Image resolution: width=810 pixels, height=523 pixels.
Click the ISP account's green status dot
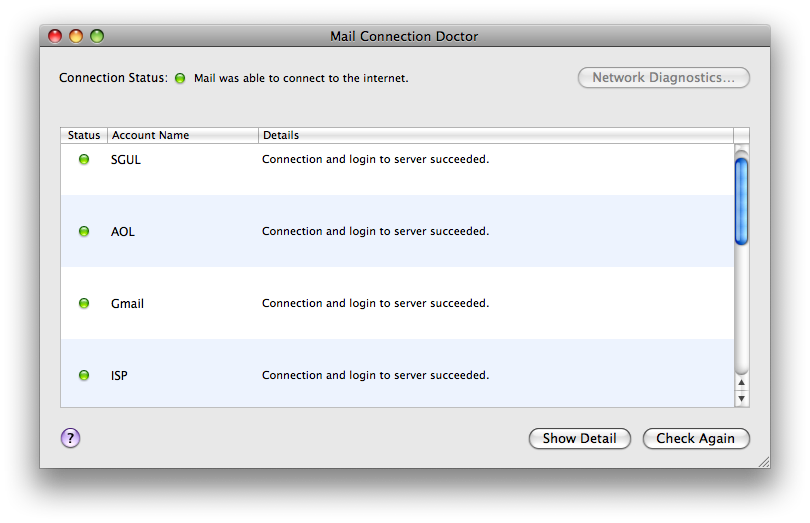point(84,375)
